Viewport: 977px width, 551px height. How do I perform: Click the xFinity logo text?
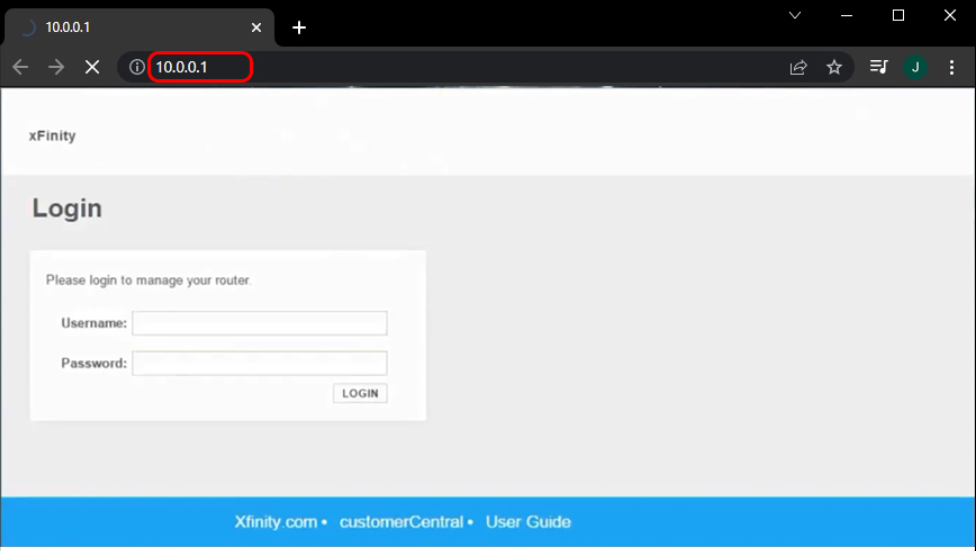52,136
